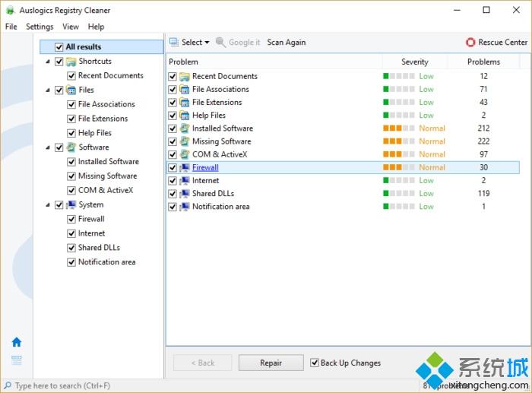
Task: Click the Notification area row icon in results
Action: tap(185, 207)
